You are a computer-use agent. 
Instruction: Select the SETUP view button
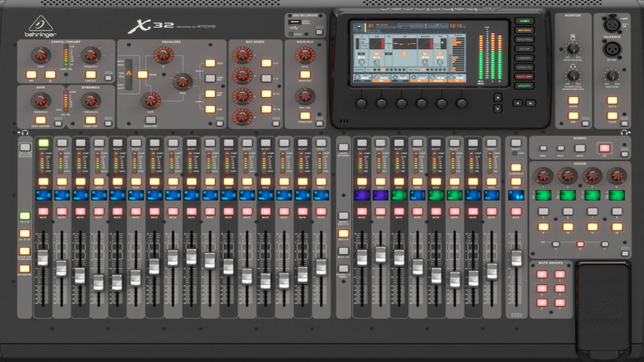pos(525,49)
